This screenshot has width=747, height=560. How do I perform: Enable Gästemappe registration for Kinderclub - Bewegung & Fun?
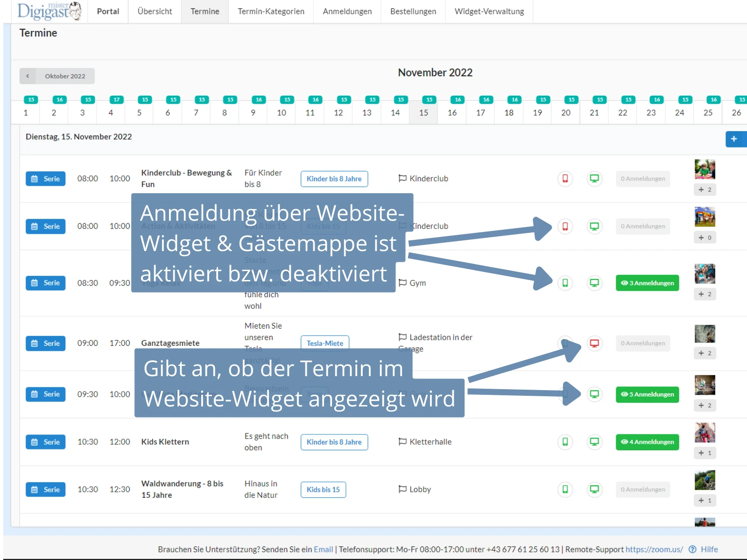565,179
